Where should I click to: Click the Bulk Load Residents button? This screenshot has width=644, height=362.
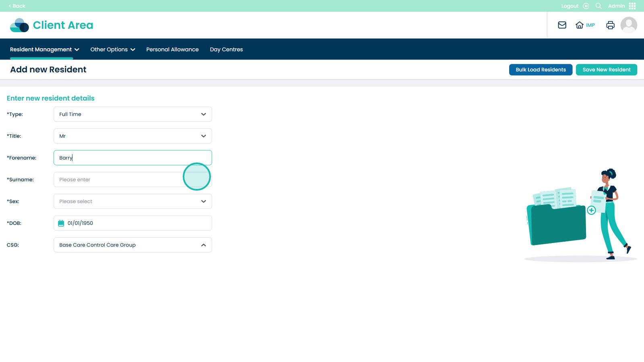541,70
